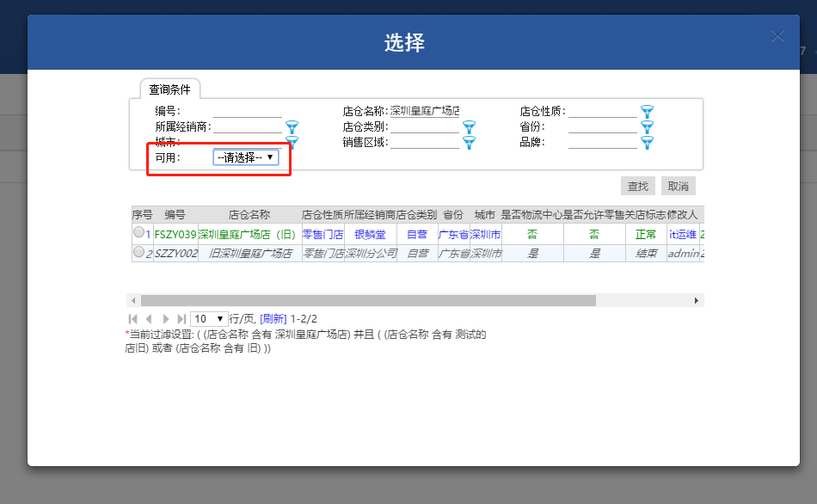Click the 查找 search button
The width and height of the screenshot is (817, 504).
tap(639, 186)
